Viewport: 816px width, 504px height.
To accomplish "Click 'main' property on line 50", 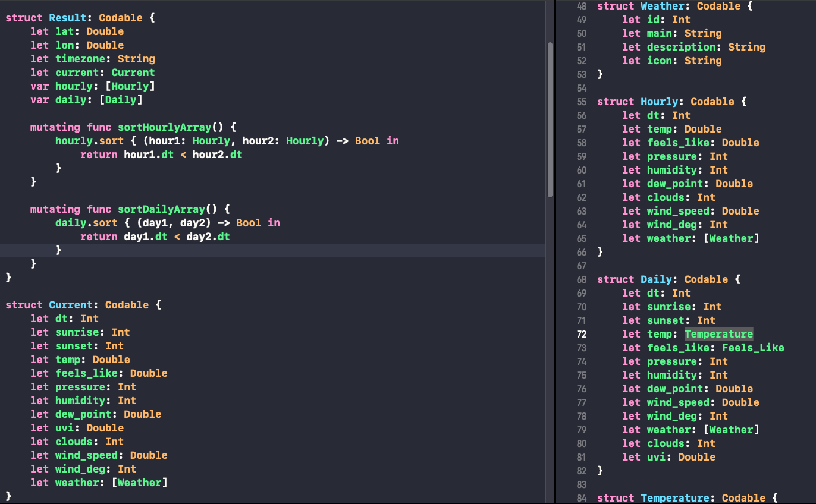I will click(x=660, y=33).
